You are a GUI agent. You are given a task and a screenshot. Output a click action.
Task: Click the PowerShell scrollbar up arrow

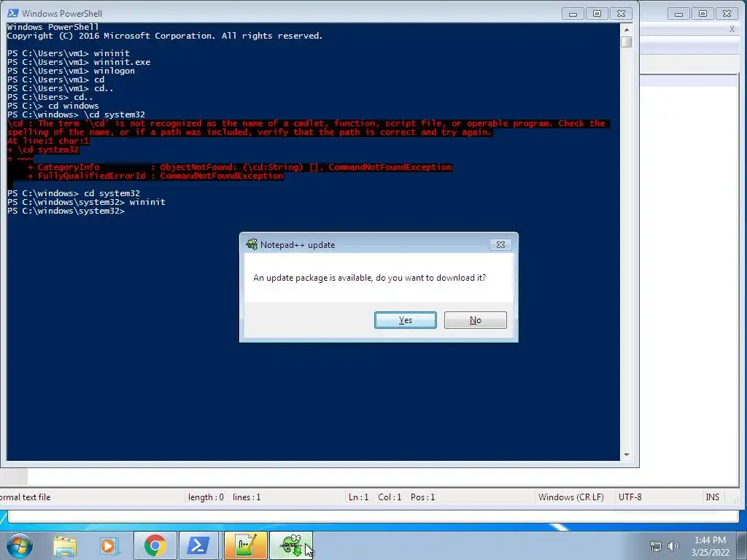627,29
